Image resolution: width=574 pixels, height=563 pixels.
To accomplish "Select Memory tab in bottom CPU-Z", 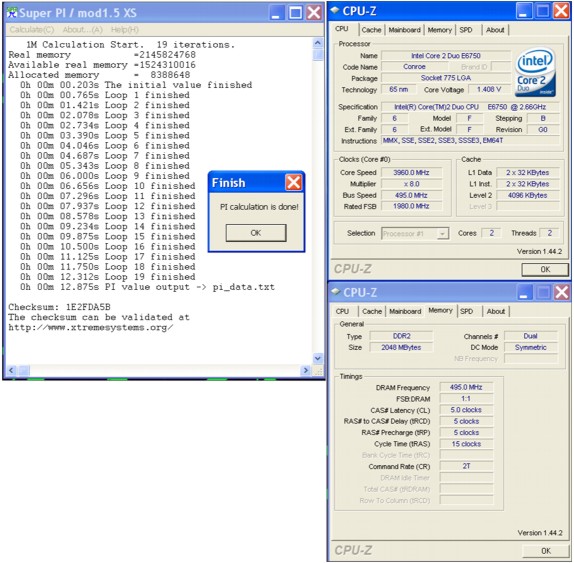I will click(x=440, y=310).
